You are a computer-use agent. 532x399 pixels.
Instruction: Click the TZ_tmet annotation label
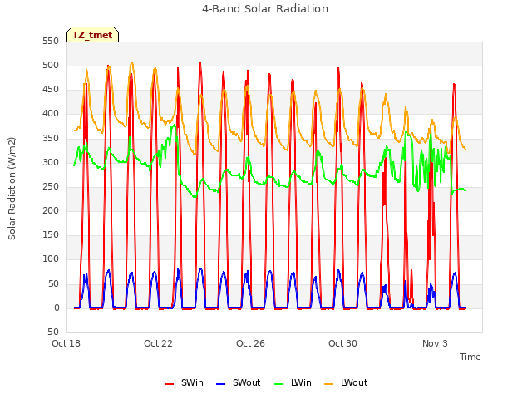point(92,35)
